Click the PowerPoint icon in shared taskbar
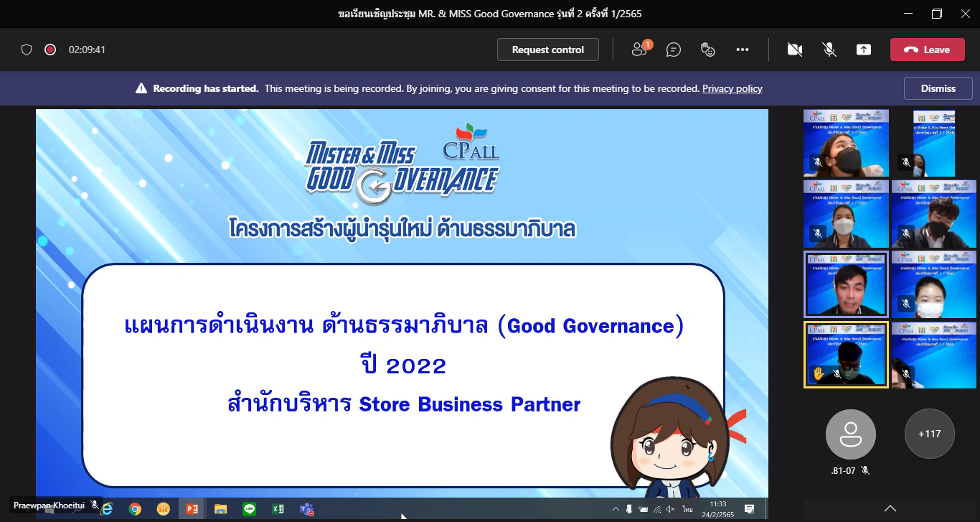Image resolution: width=980 pixels, height=522 pixels. point(192,509)
